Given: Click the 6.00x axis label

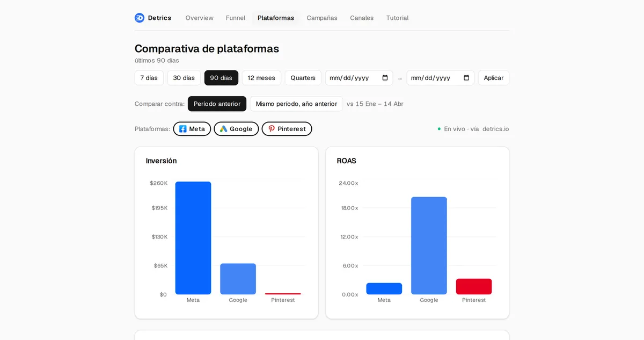Looking at the screenshot, I should (x=350, y=266).
